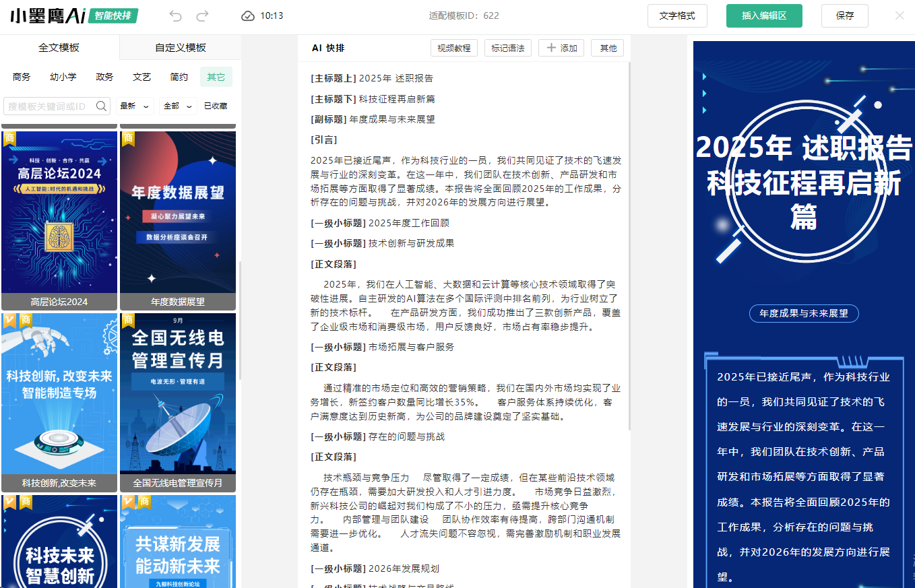
Task: Click the 插入编辑区 button
Action: click(x=764, y=16)
